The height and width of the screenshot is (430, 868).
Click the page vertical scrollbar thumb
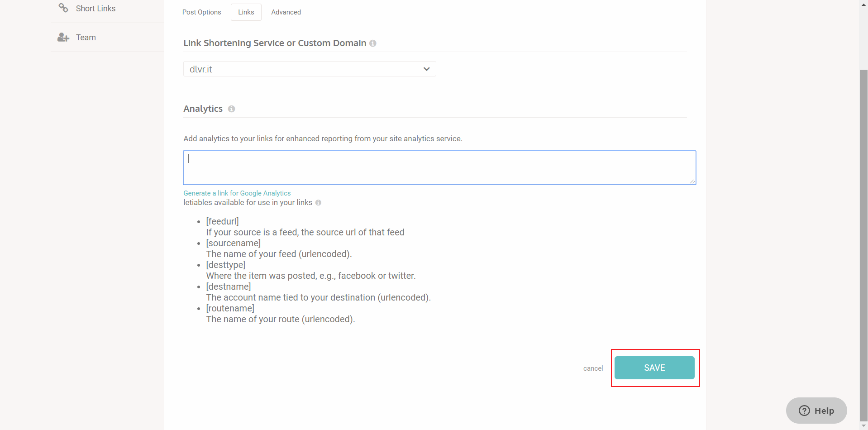pyautogui.click(x=863, y=244)
